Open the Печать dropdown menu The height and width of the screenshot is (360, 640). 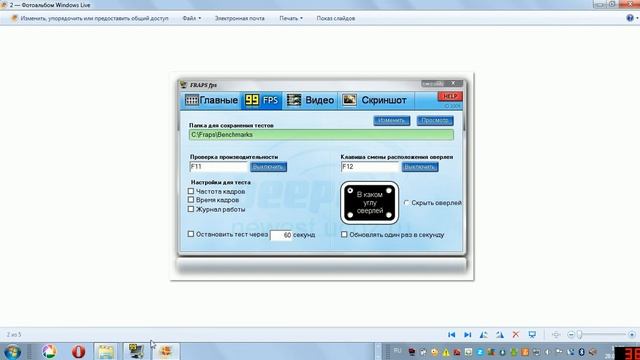(x=291, y=18)
